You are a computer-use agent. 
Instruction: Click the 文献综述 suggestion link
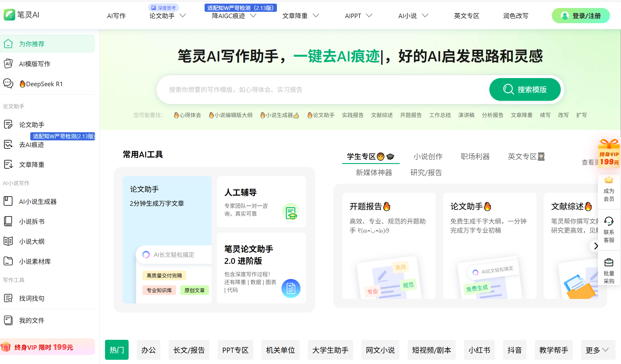[382, 115]
